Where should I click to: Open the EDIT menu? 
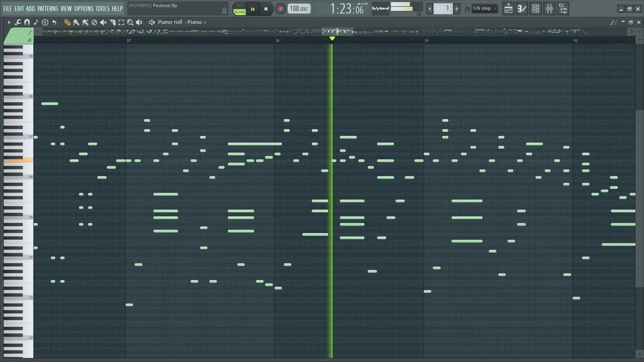[19, 9]
